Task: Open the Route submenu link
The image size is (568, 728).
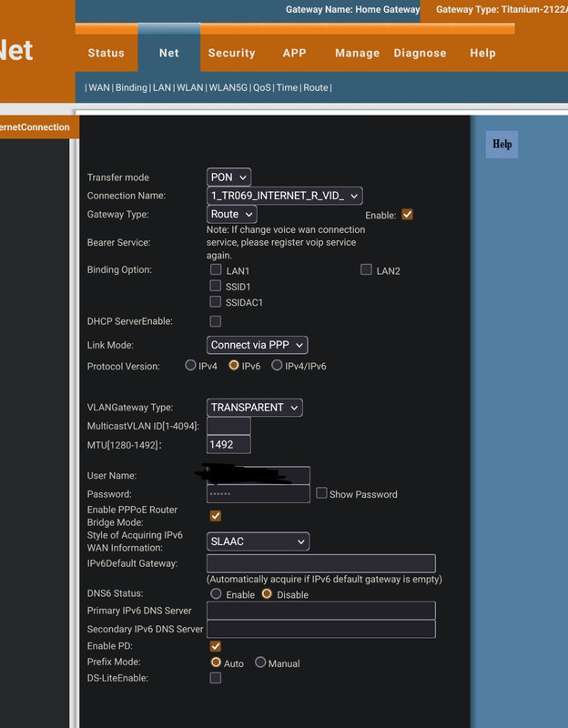Action: [316, 87]
